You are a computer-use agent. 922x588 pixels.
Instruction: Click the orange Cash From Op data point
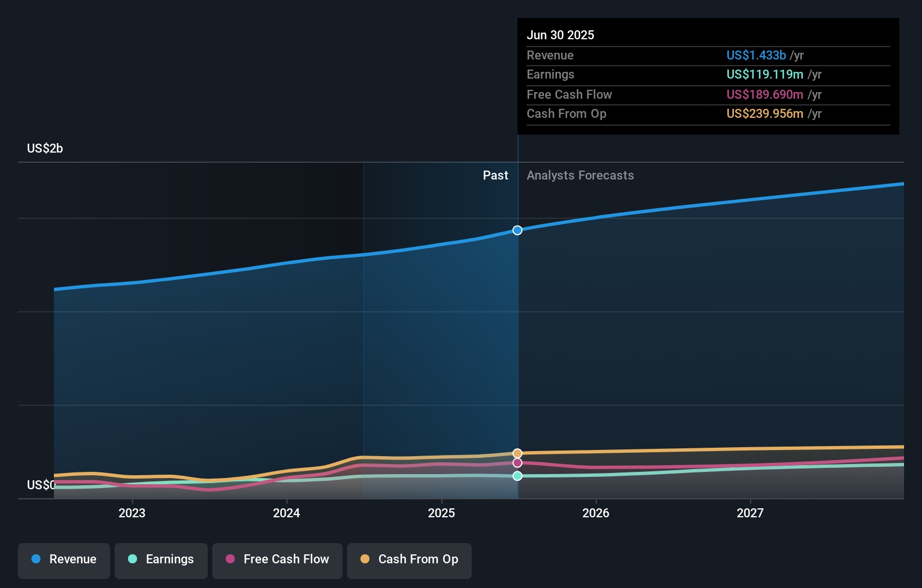click(517, 453)
